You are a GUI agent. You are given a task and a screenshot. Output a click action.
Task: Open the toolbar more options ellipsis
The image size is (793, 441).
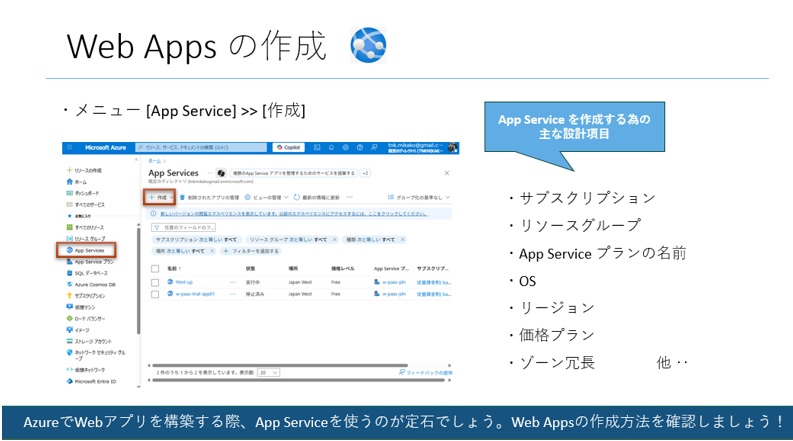(x=349, y=197)
